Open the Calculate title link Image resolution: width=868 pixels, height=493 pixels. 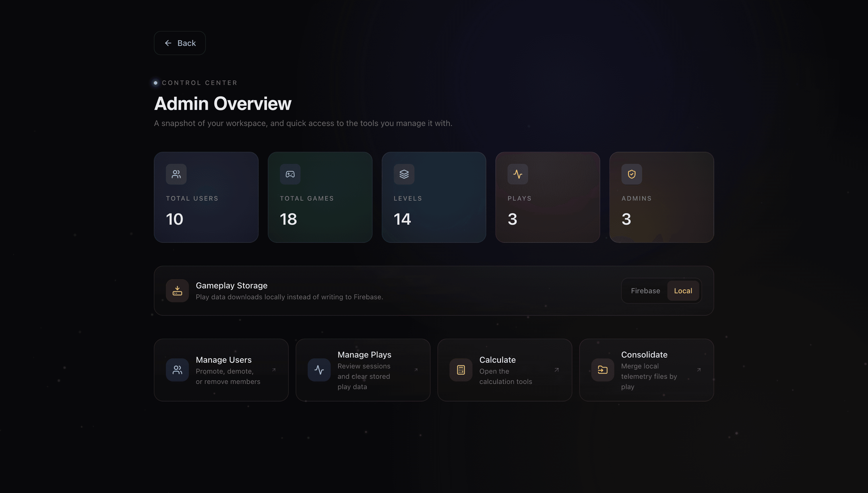coord(497,360)
